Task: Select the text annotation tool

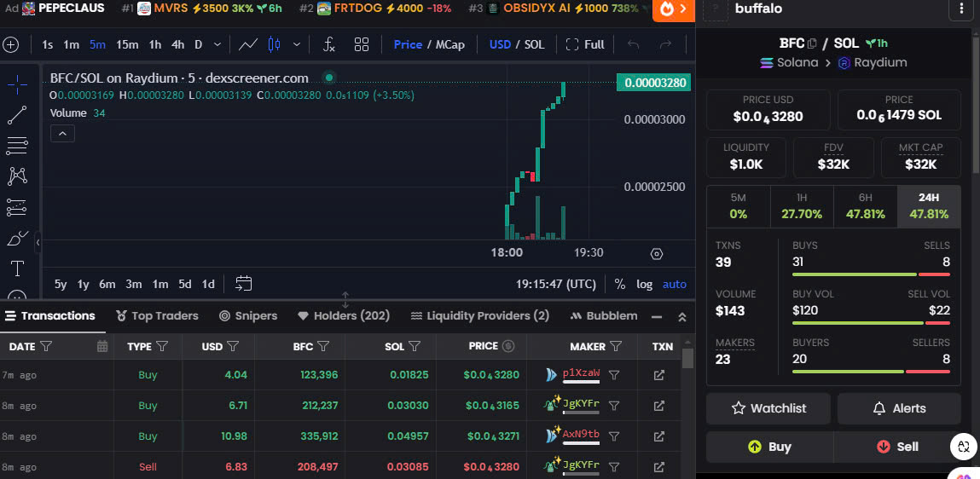Action: 17,268
